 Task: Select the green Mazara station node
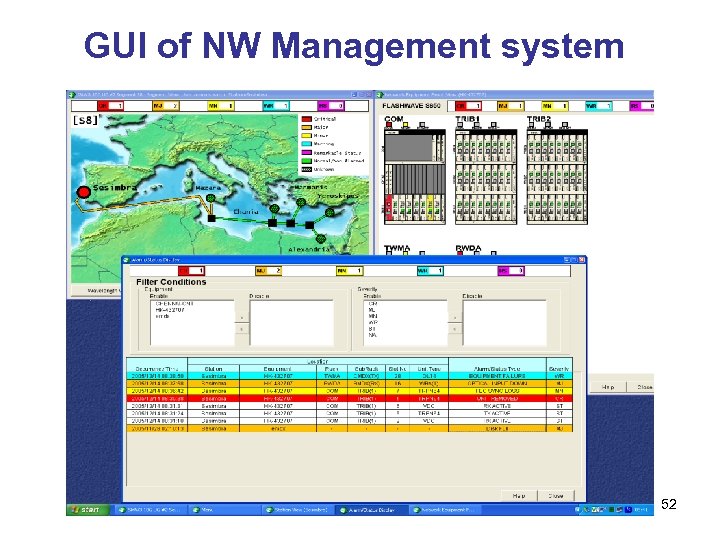(x=211, y=198)
